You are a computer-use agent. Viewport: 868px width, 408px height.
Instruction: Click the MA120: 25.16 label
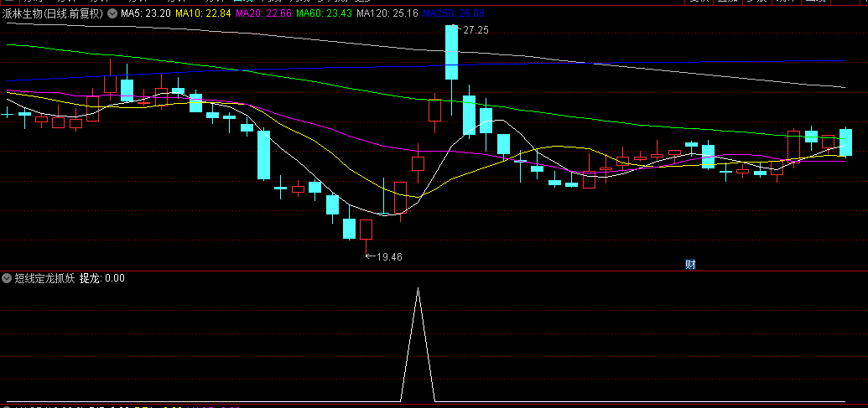tap(387, 13)
